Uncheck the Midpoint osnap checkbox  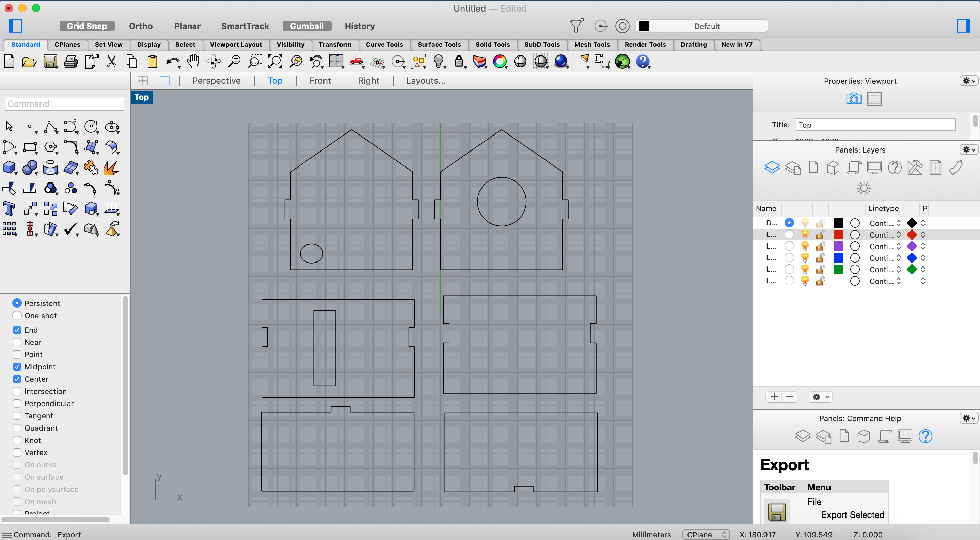(17, 367)
